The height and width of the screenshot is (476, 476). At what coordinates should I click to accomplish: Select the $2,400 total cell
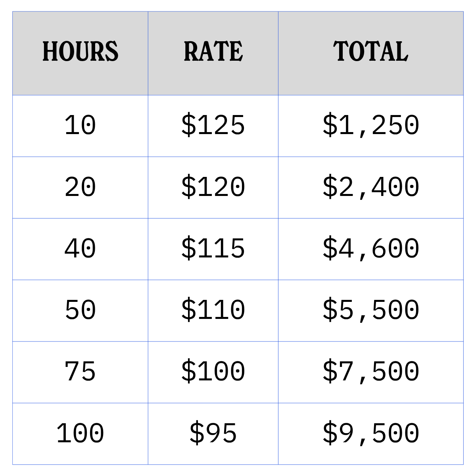tap(371, 188)
